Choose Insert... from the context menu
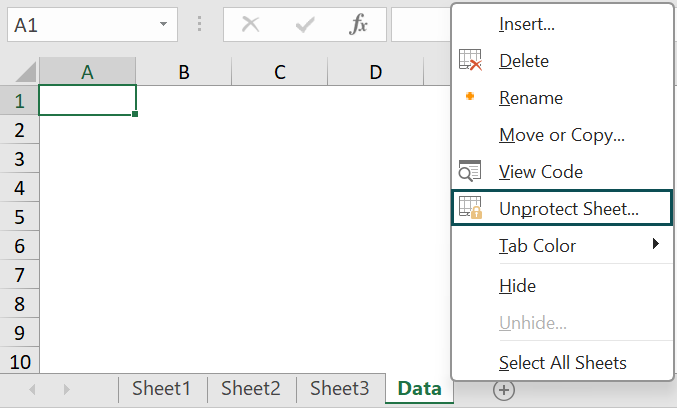The width and height of the screenshot is (677, 408). 562,24
